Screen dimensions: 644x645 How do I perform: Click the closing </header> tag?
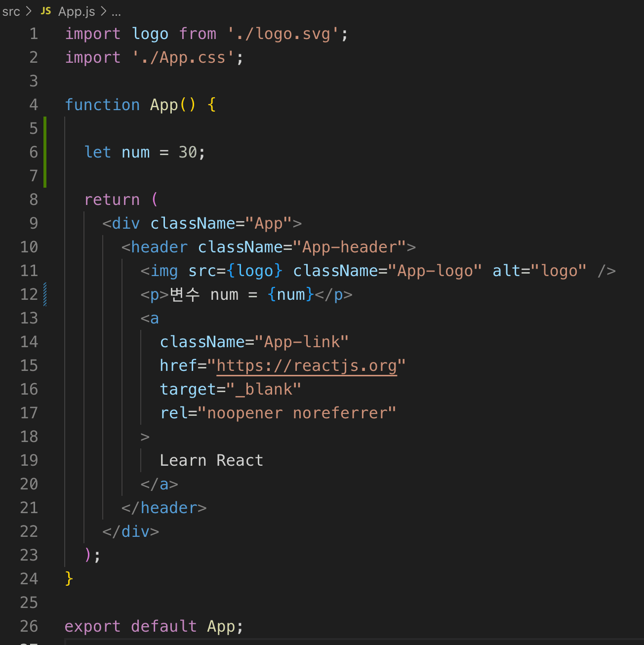tap(164, 508)
